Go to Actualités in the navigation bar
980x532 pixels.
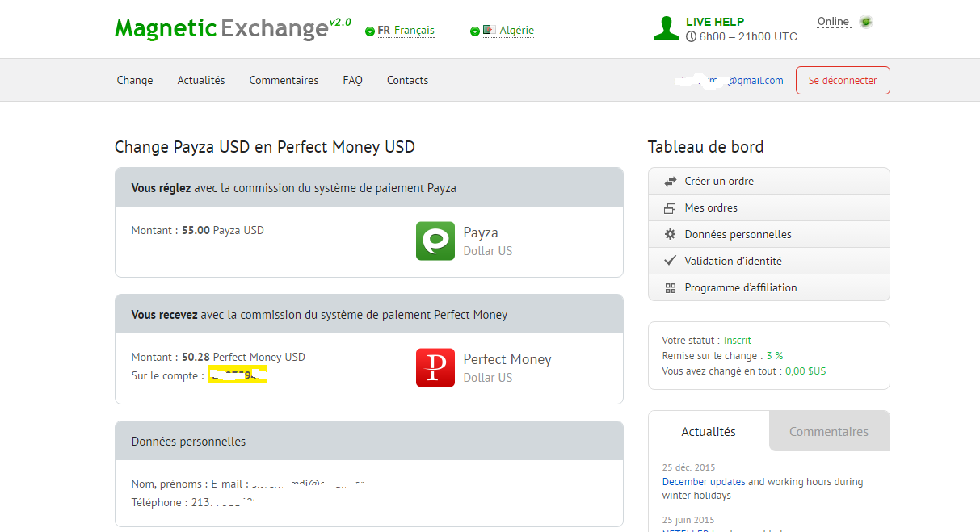coord(201,80)
